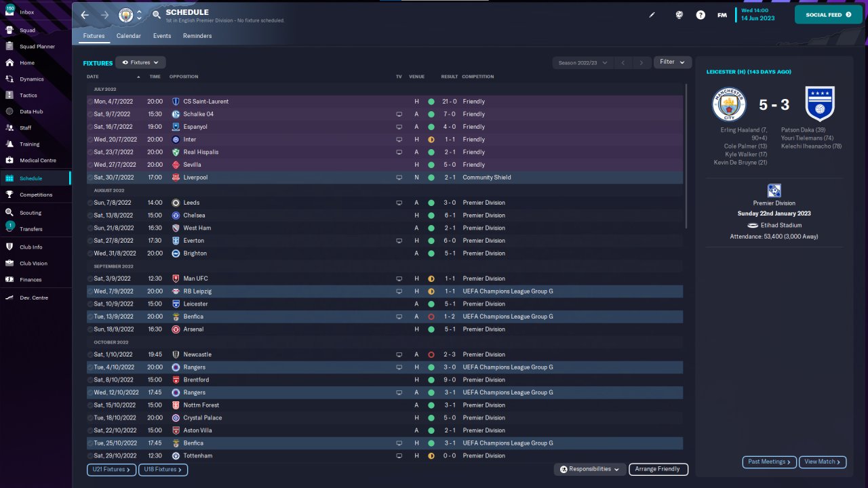Navigate forward with the right arrow
868x488 pixels.
[x=104, y=15]
